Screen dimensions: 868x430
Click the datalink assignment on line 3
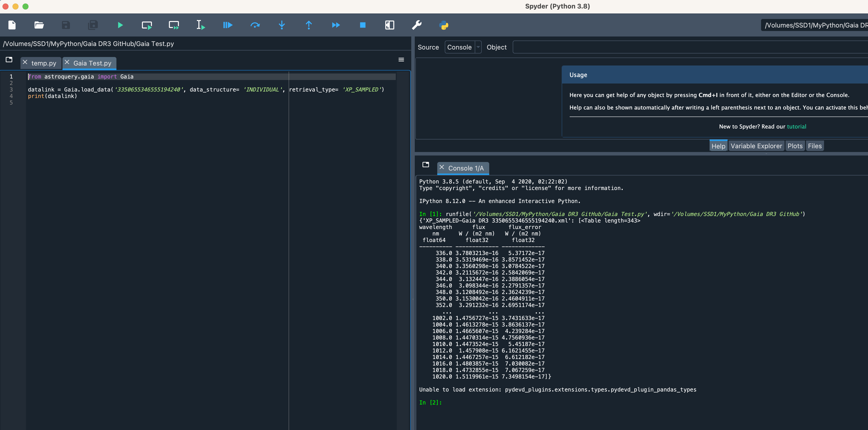tap(206, 90)
